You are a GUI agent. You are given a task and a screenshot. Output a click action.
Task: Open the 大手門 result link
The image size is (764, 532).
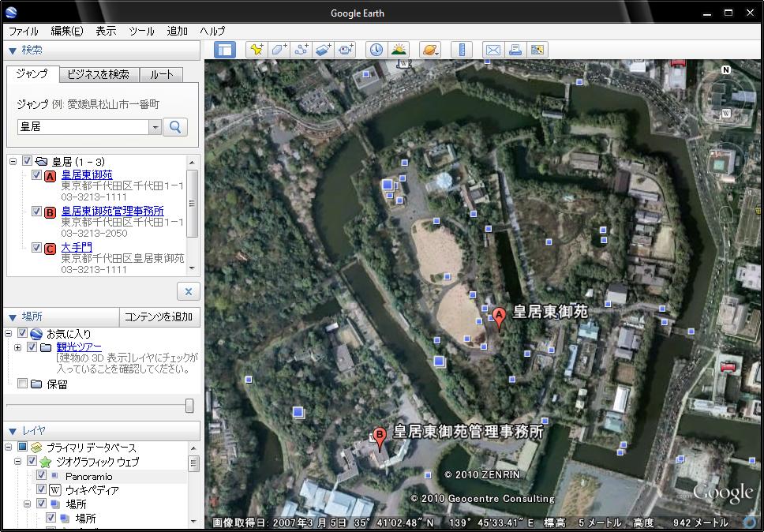coord(77,247)
